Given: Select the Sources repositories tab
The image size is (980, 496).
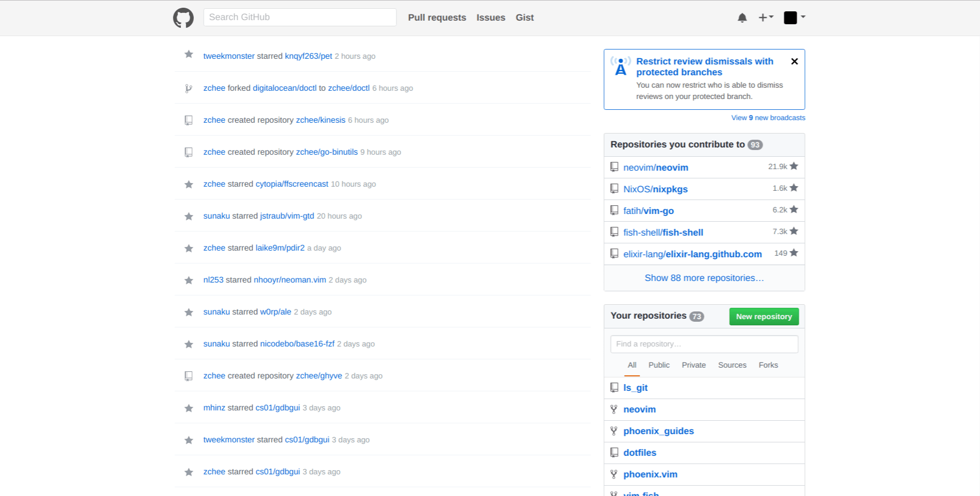Looking at the screenshot, I should pyautogui.click(x=732, y=365).
